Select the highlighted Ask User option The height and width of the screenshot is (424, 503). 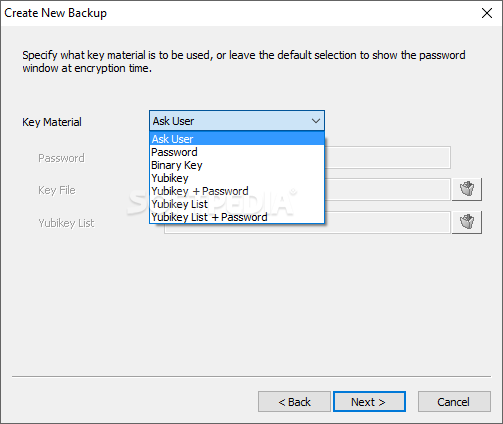(237, 139)
